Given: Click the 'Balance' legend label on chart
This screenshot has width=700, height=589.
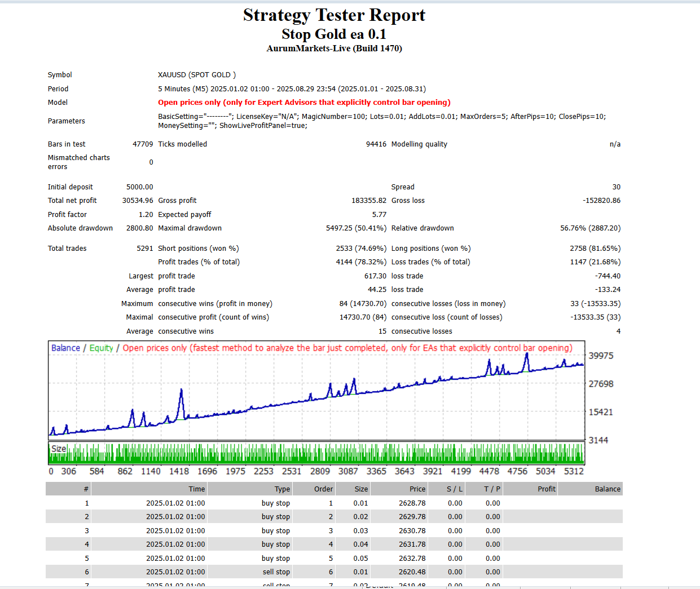Looking at the screenshot, I should tap(65, 348).
